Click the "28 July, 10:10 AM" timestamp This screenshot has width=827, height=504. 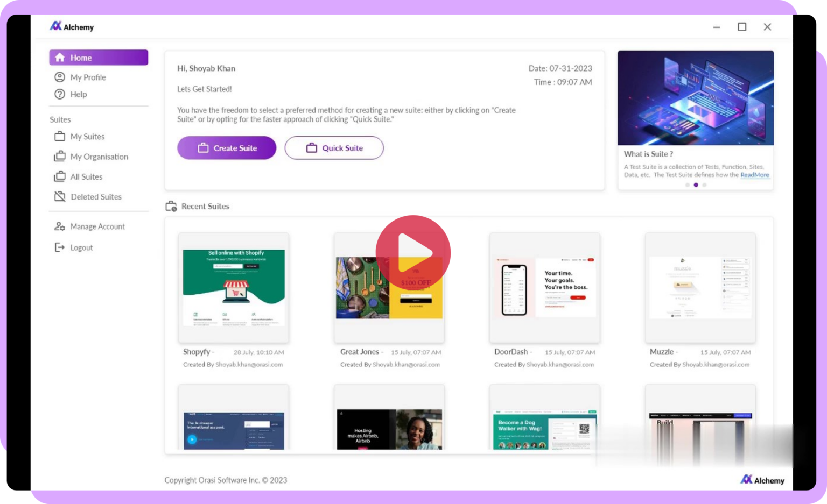click(258, 352)
